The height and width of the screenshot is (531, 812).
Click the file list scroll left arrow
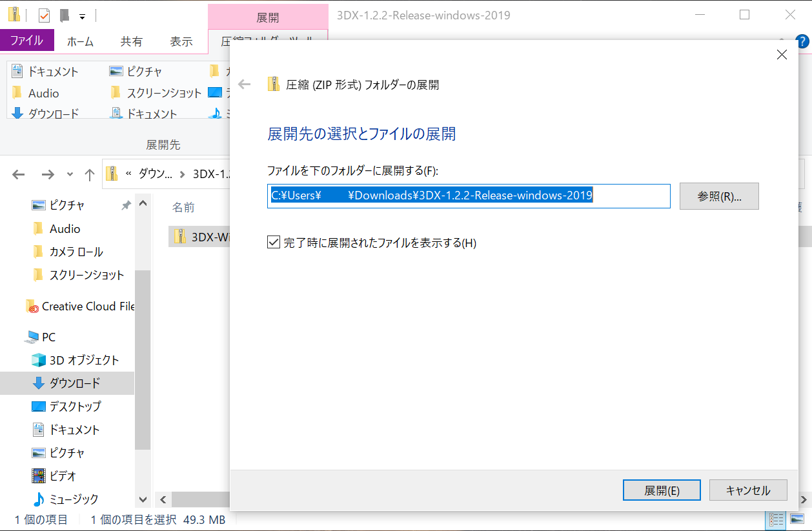[163, 499]
